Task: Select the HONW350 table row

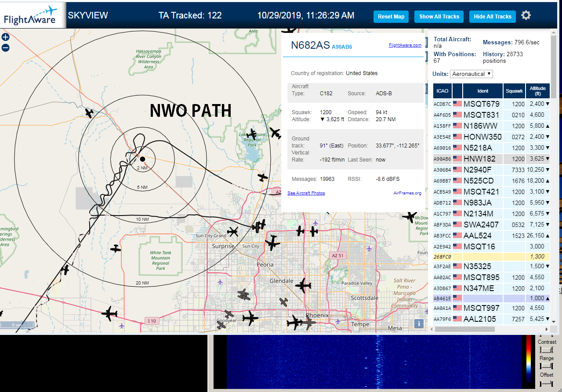Action: point(491,137)
